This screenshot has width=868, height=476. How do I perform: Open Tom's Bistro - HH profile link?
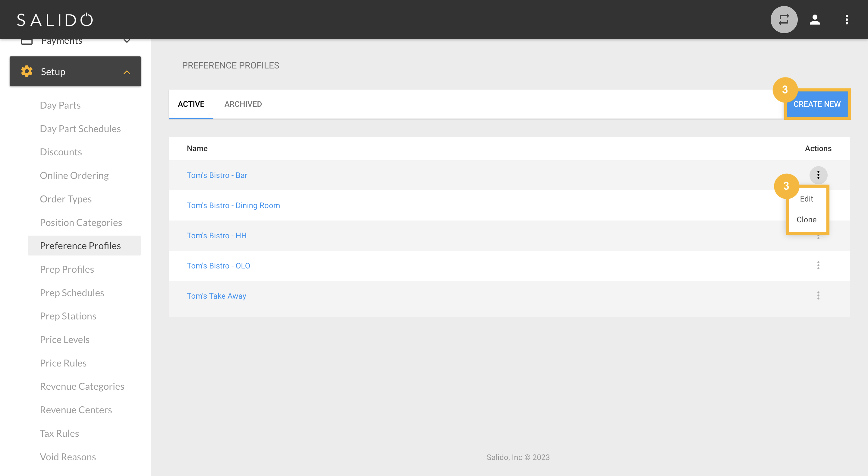coord(217,236)
